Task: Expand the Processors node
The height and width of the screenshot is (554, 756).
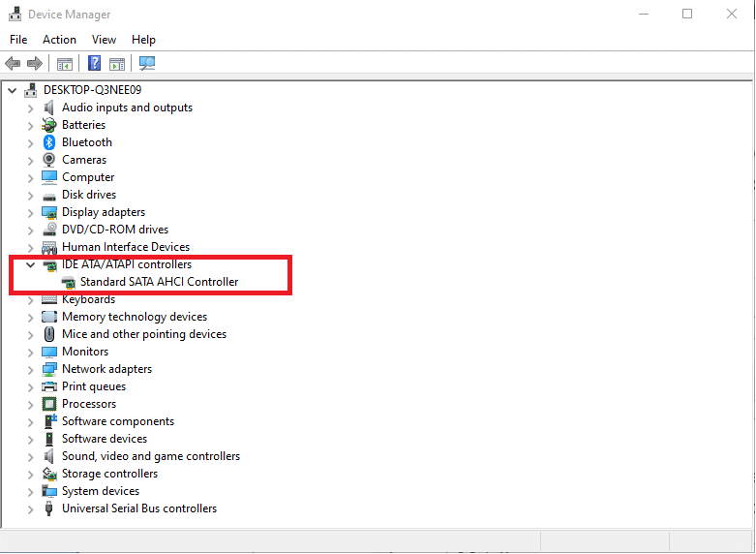Action: (31, 405)
